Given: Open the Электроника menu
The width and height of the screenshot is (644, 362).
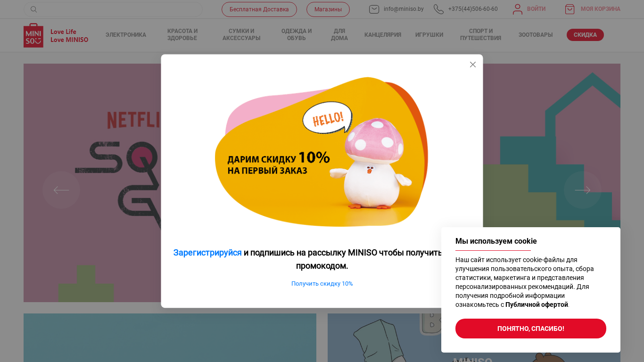Looking at the screenshot, I should pyautogui.click(x=126, y=35).
